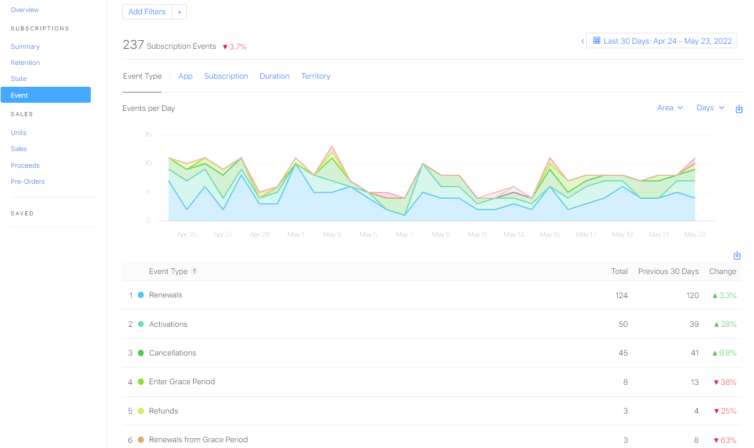This screenshot has width=754, height=448.
Task: Switch to the Subscription tab
Action: coord(226,76)
